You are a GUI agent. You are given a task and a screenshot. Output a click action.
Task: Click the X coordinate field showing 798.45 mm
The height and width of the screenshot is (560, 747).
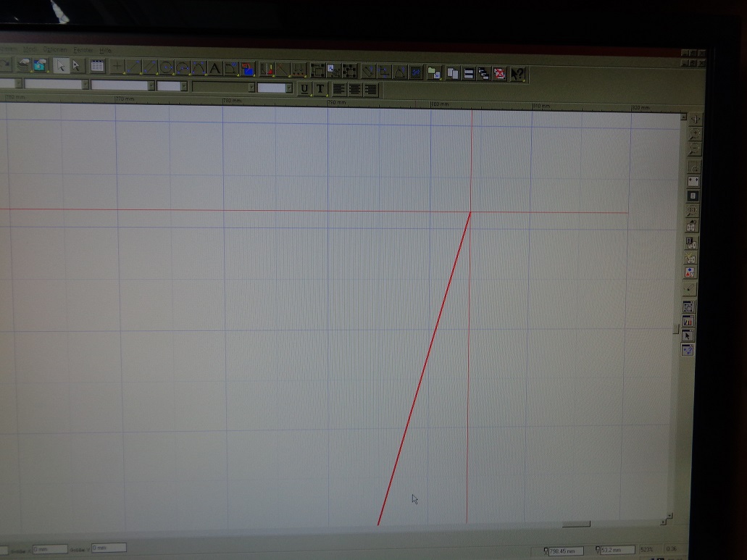point(566,551)
